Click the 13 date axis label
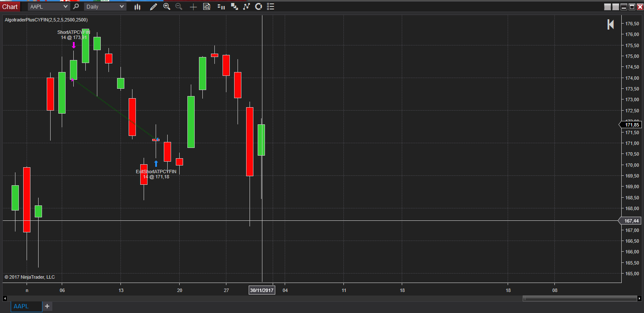644x313 pixels. point(121,290)
